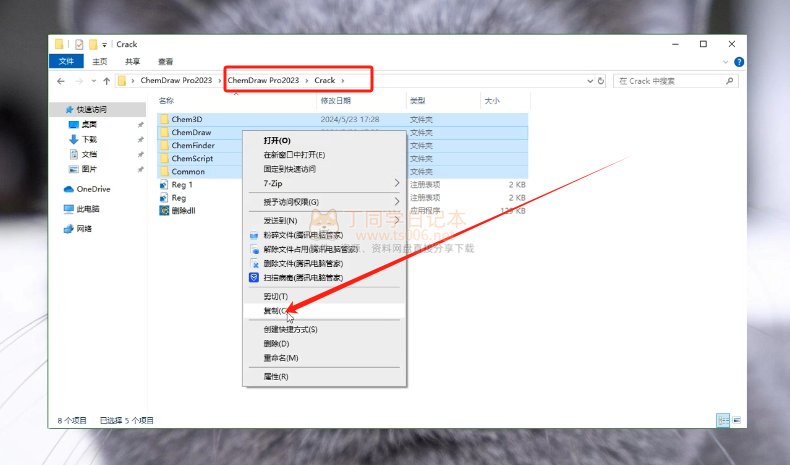
Task: Expand chevron after Crack breadcrumb
Action: click(343, 81)
